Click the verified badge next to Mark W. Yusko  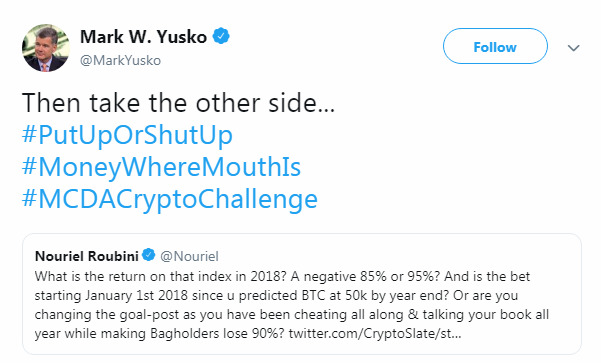tap(221, 36)
